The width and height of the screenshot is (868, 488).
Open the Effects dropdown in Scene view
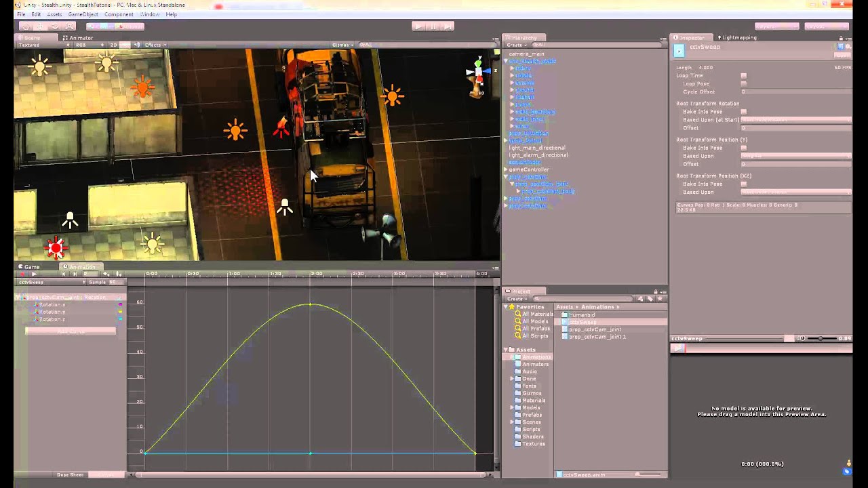[155, 45]
